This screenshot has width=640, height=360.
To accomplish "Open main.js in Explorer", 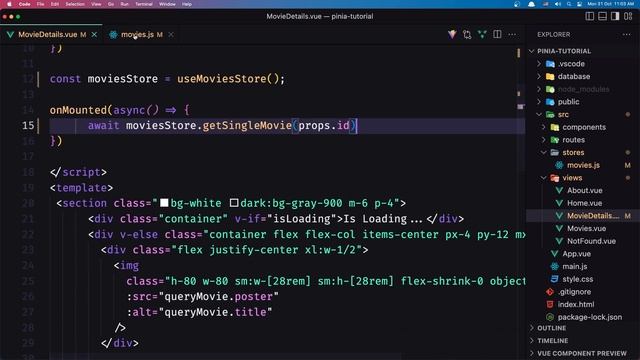I will click(574, 266).
